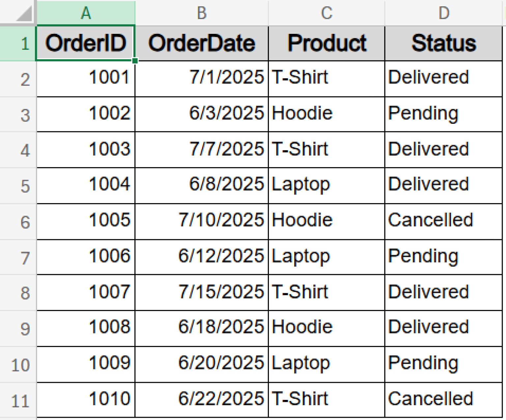
Task: Select column C header
Action: click(x=326, y=13)
